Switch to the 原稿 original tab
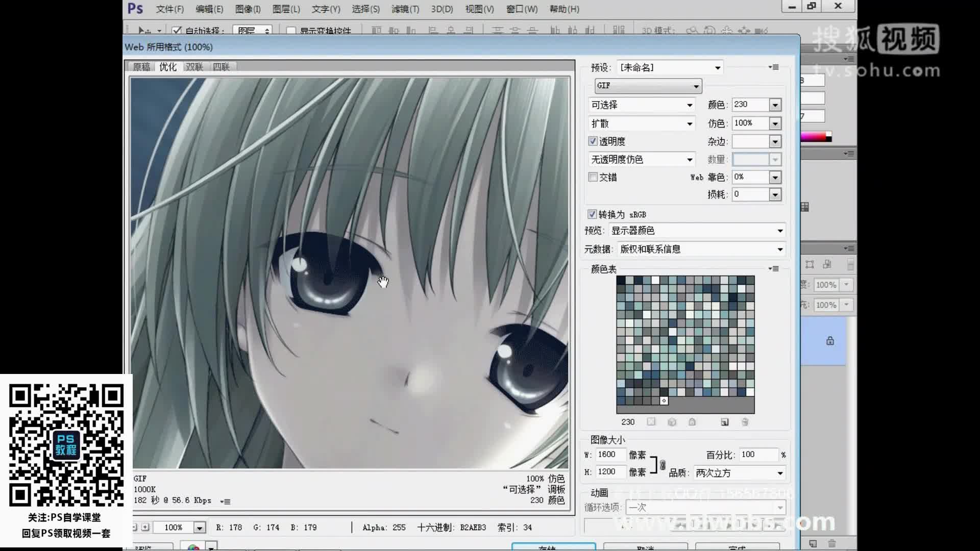The image size is (980, 551). [142, 67]
